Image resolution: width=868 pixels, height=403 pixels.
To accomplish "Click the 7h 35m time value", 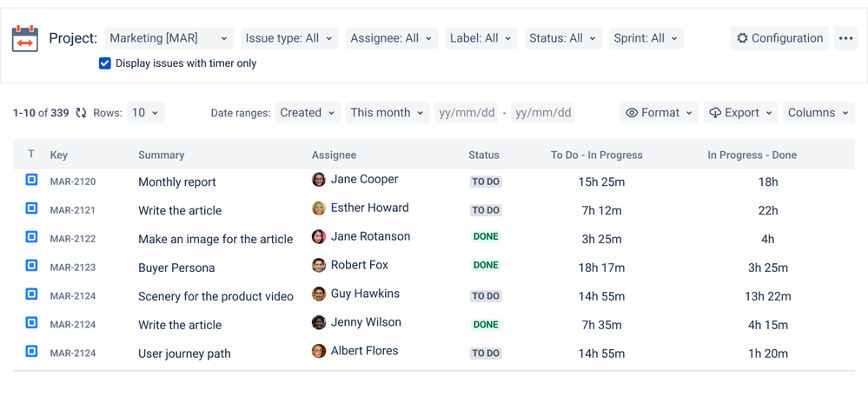I will 602,325.
